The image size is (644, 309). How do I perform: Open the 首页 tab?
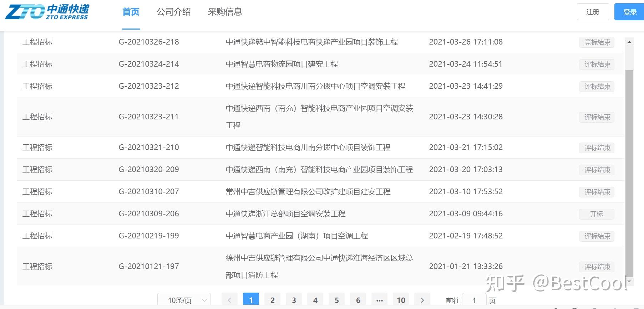(x=131, y=12)
